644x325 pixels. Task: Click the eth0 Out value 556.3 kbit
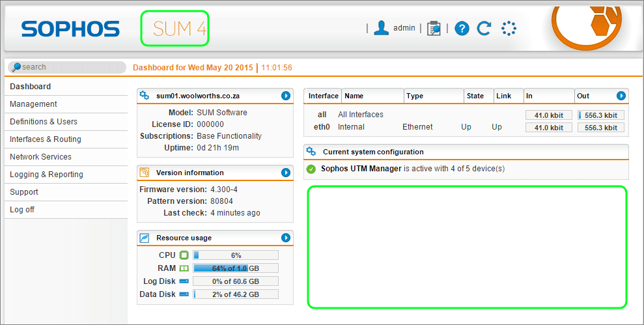(601, 128)
